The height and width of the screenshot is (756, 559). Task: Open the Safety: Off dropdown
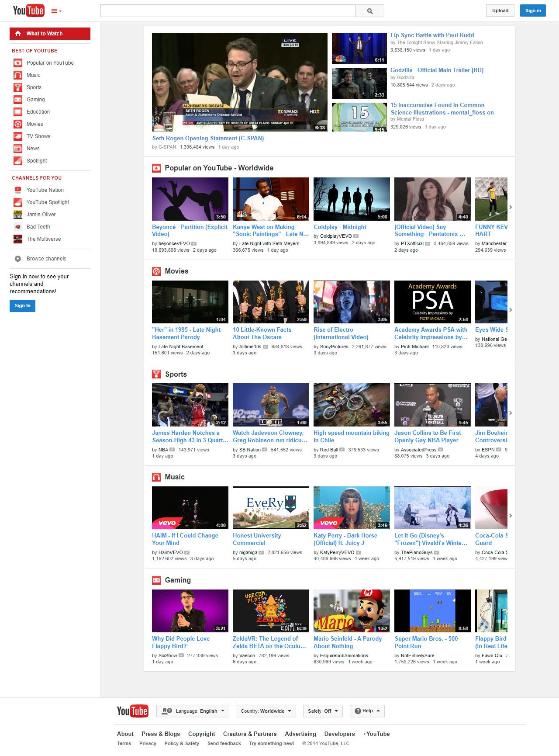coord(323,711)
